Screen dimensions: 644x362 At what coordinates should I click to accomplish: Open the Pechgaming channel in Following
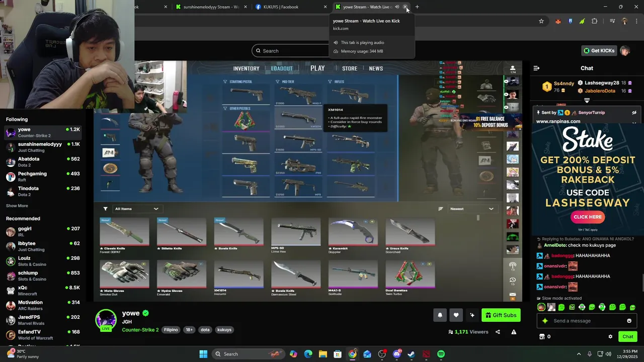[x=42, y=176]
